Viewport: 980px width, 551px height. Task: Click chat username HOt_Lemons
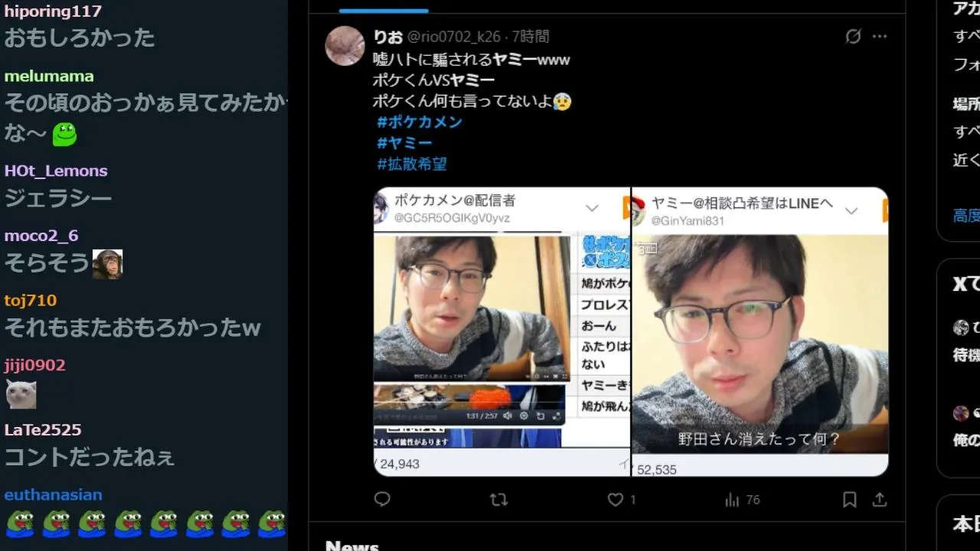coord(56,171)
